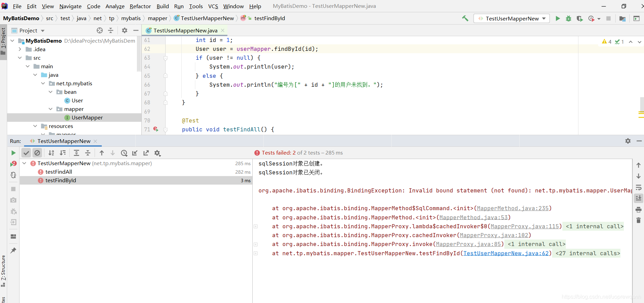Collapse the src folder
644x303 pixels.
(20, 58)
